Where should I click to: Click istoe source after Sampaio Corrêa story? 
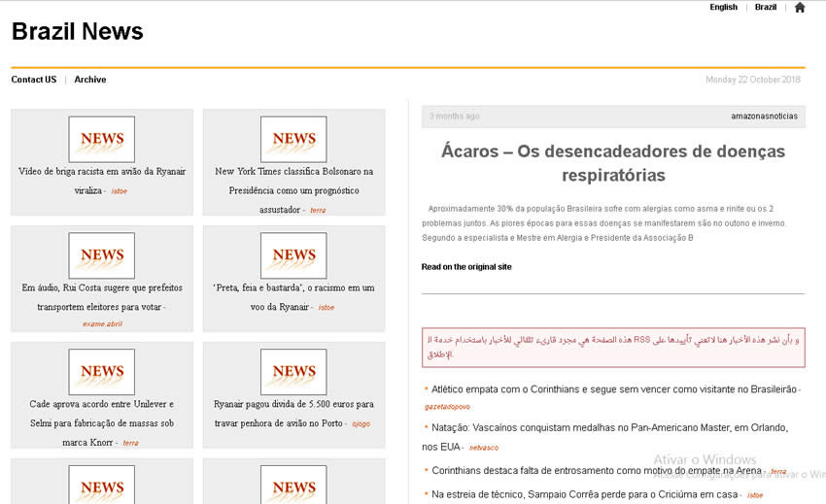point(755,495)
